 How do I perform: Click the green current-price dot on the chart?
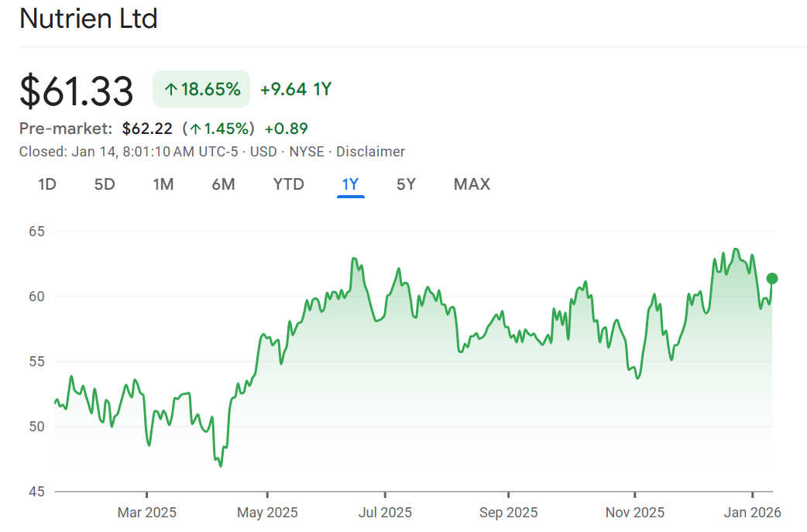tap(771, 279)
